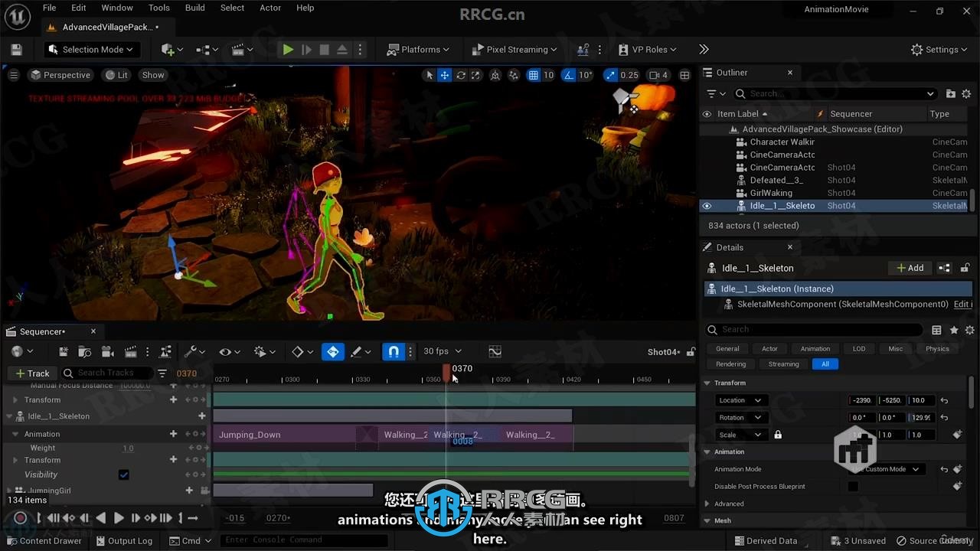Screen dimensions: 980x551
Task: Click the Add component button in Details
Action: (x=910, y=268)
